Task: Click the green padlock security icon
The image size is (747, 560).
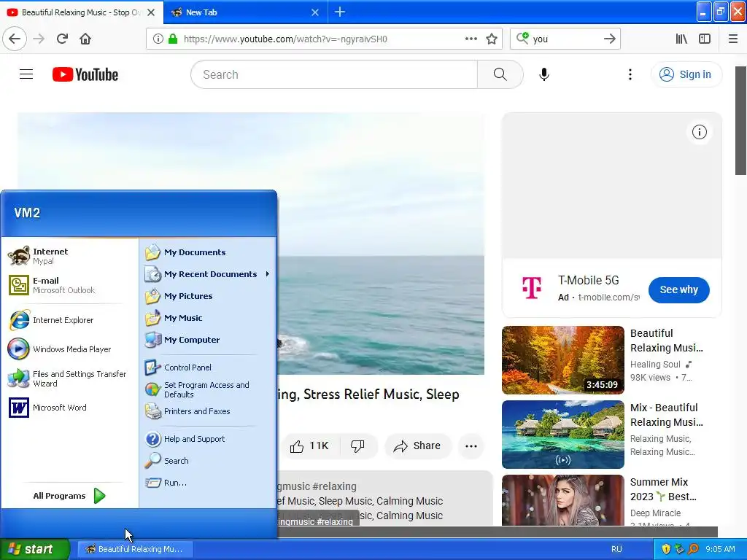Action: [x=172, y=39]
